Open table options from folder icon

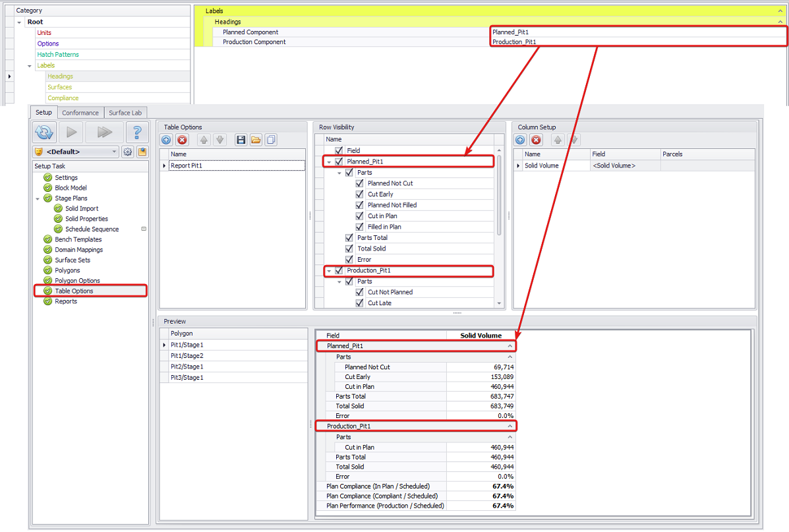pos(256,140)
